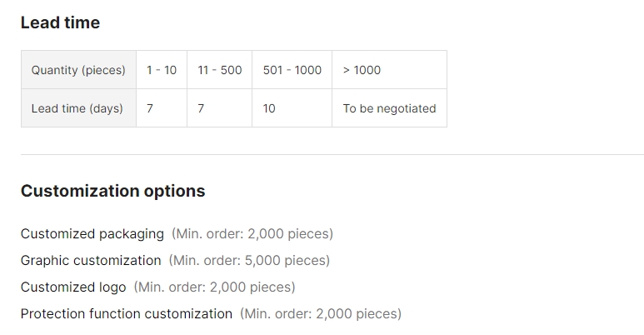Click Graphic customization 5,000 pieces note
The image size is (644, 335).
(x=249, y=260)
